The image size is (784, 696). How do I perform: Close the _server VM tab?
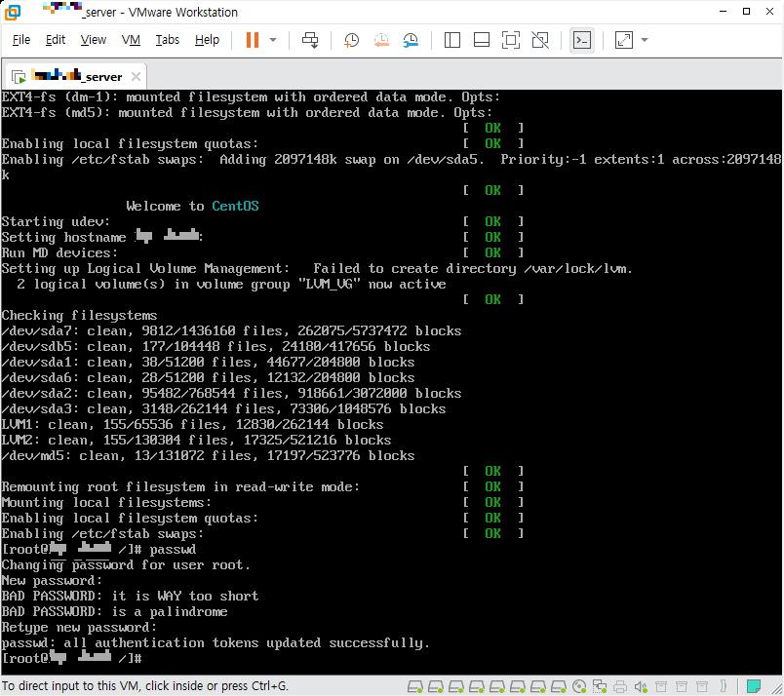tap(136, 76)
